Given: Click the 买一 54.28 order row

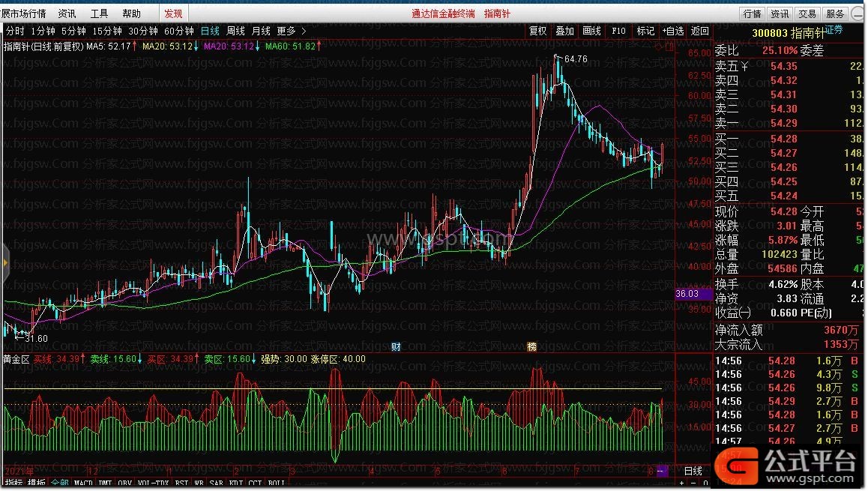Looking at the screenshot, I should coord(789,139).
